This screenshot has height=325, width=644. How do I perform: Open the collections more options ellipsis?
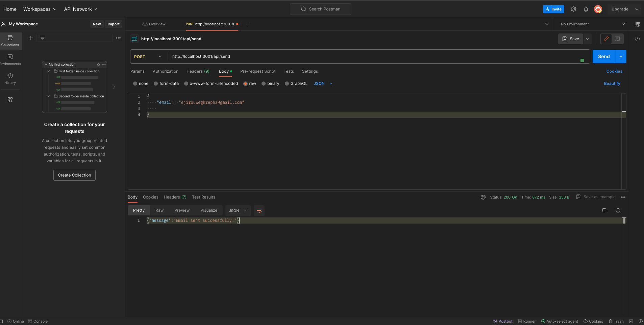(x=118, y=38)
